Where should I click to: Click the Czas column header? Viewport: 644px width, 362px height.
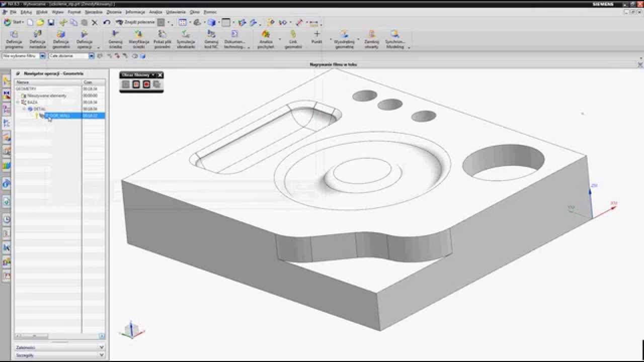94,82
